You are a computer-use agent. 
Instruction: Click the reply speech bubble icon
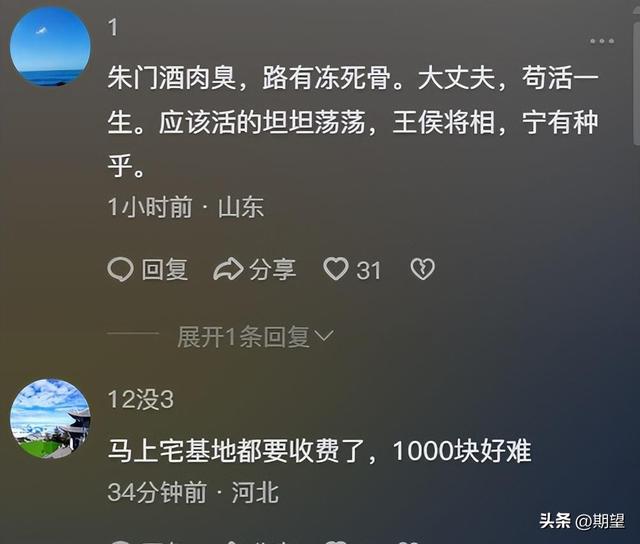(120, 269)
